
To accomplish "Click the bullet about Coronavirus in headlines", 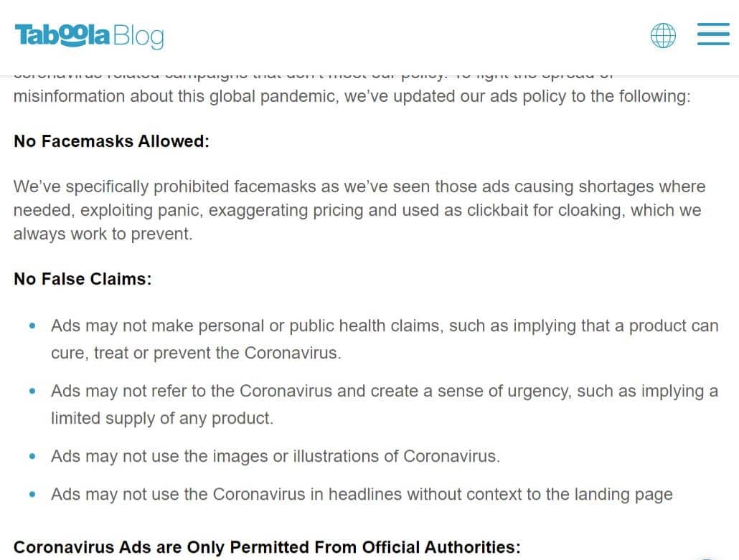I will 362,494.
